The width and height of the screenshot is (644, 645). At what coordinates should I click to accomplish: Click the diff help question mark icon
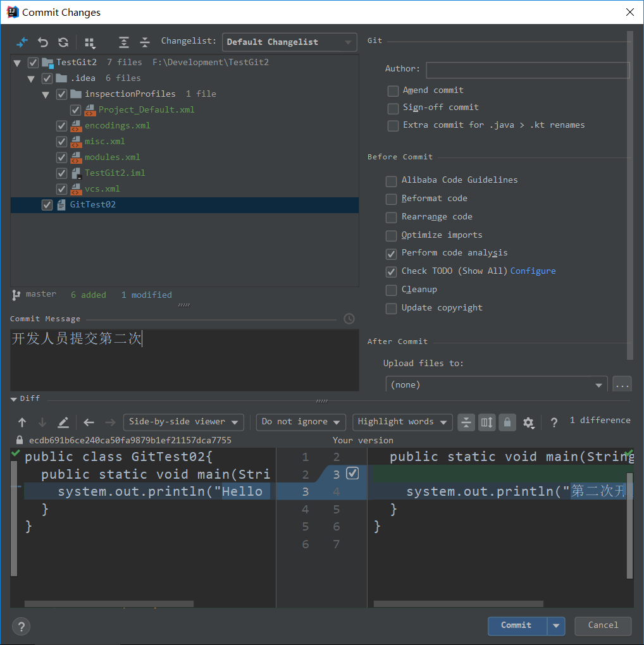[554, 422]
